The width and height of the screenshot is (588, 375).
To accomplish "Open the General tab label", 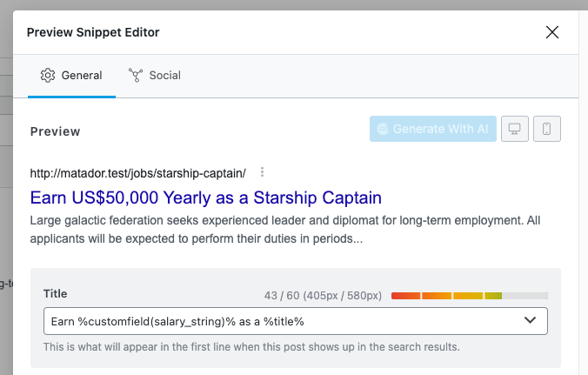I will pos(82,76).
